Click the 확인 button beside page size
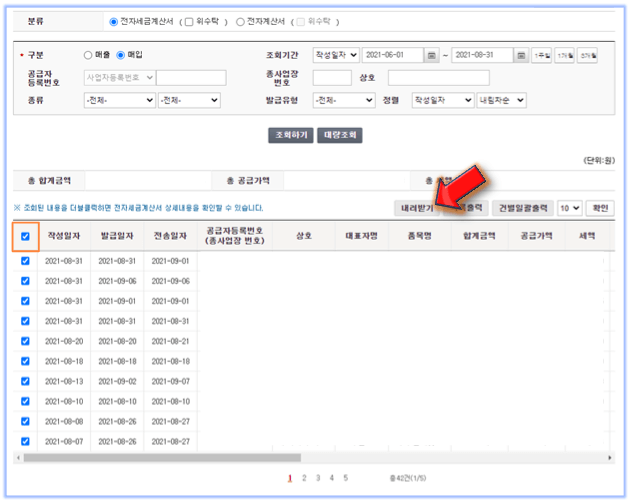This screenshot has width=633, height=503. click(x=600, y=208)
